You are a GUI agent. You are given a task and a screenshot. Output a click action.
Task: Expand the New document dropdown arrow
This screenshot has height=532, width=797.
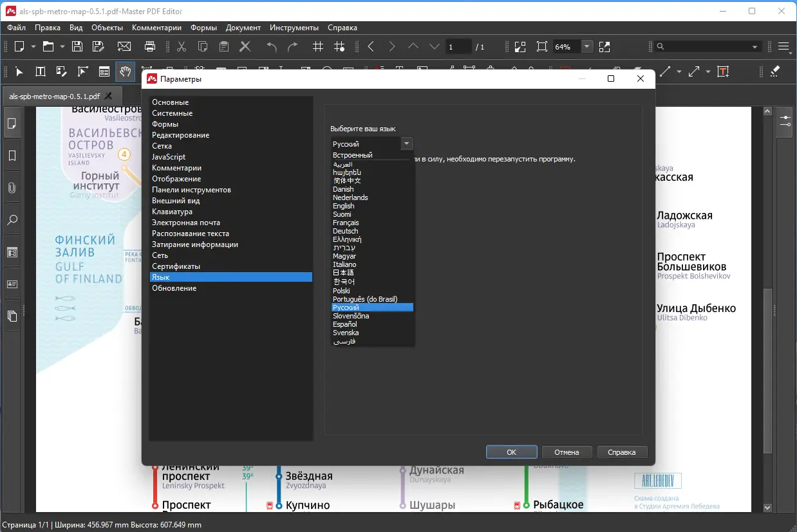pyautogui.click(x=33, y=46)
